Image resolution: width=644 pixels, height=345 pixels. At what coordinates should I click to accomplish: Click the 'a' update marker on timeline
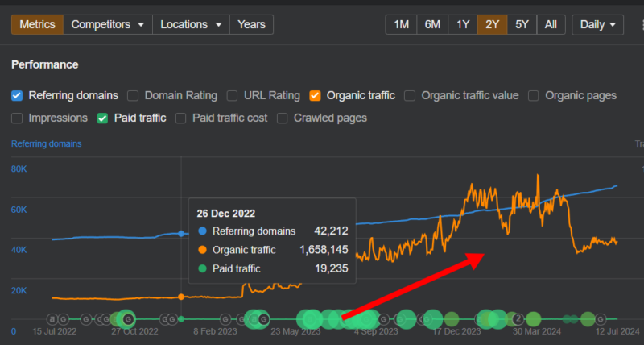[52, 319]
